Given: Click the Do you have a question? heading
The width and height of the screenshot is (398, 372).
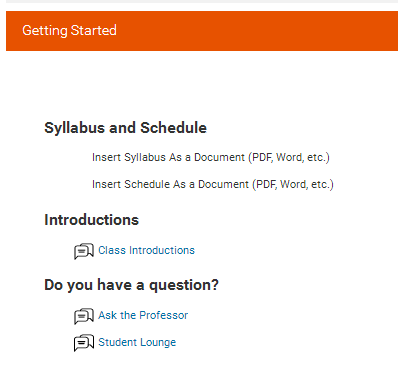Looking at the screenshot, I should coord(131,285).
